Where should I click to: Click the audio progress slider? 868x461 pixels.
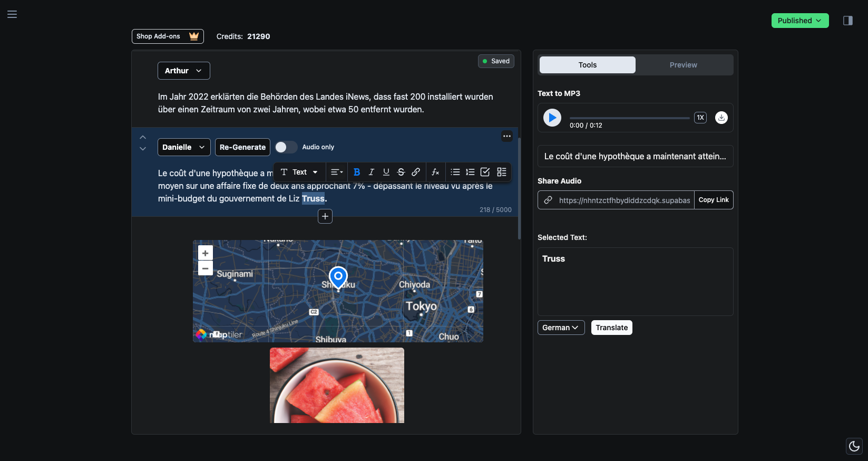tap(629, 118)
